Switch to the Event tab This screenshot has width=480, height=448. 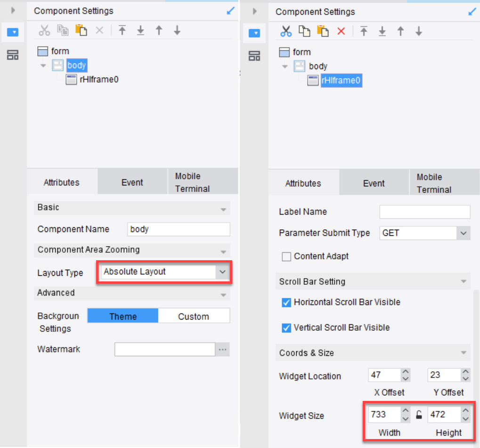click(374, 182)
